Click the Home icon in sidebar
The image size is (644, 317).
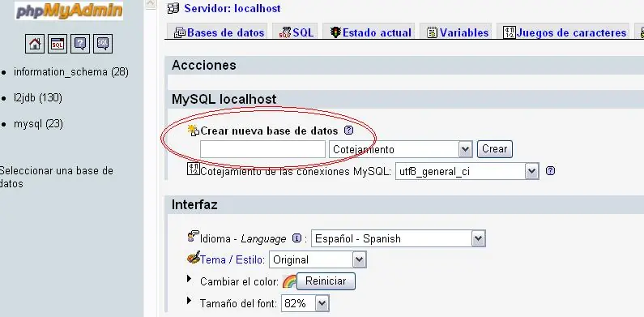(x=35, y=44)
